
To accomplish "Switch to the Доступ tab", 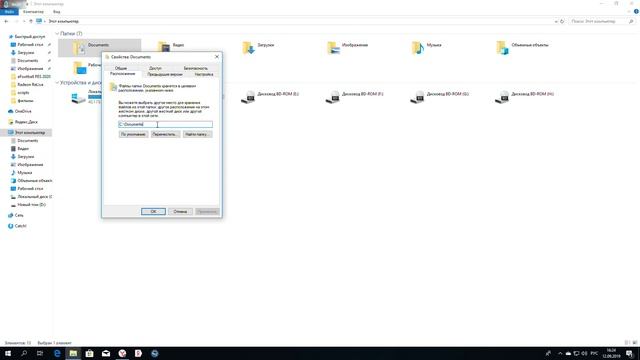I will click(155, 68).
